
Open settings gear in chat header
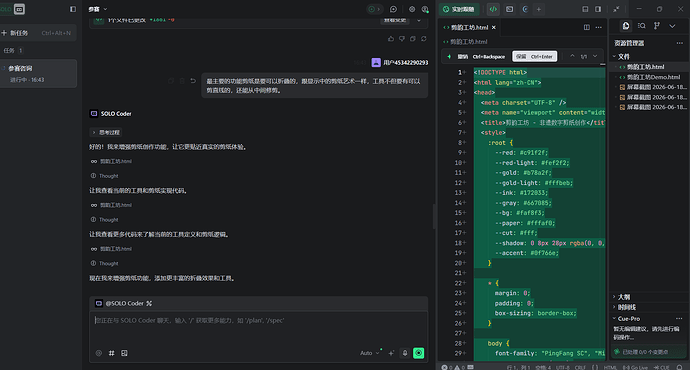click(x=412, y=9)
